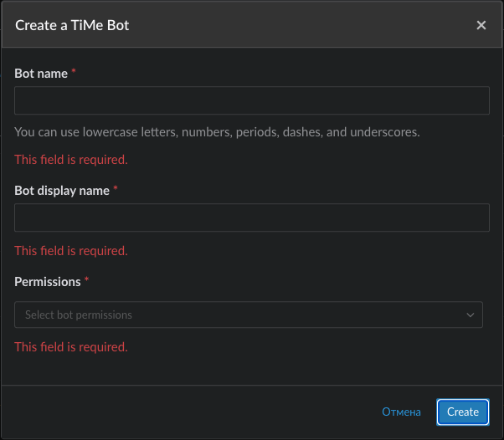Submit the form with Create button
This screenshot has height=440, width=504.
point(462,412)
